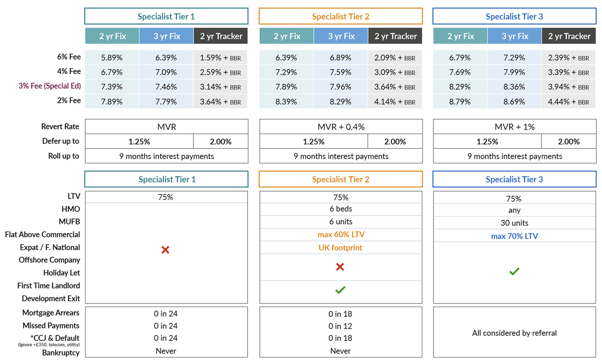The height and width of the screenshot is (364, 602).
Task: Click the green checkmark in Specialist Tier 3
Action: [x=514, y=271]
